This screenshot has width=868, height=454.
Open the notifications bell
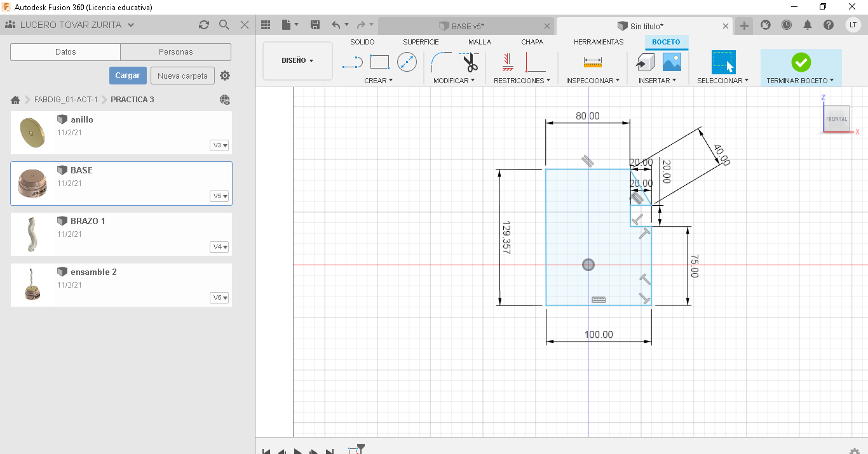(808, 25)
